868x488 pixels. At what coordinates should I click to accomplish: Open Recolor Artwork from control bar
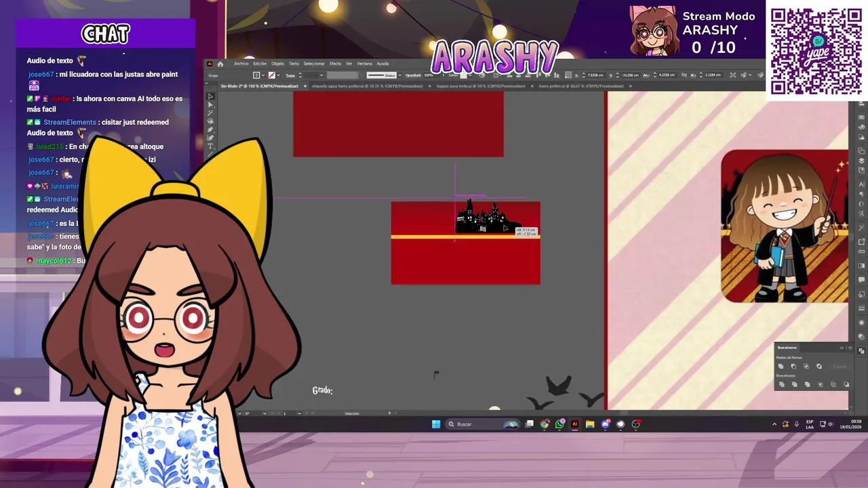[481, 75]
